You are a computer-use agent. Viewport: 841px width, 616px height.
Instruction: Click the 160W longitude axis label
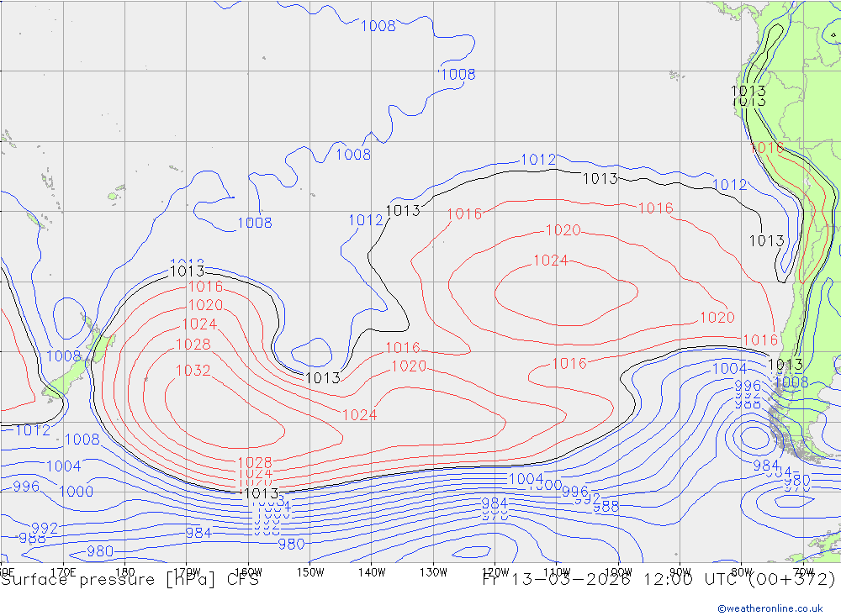point(248,572)
